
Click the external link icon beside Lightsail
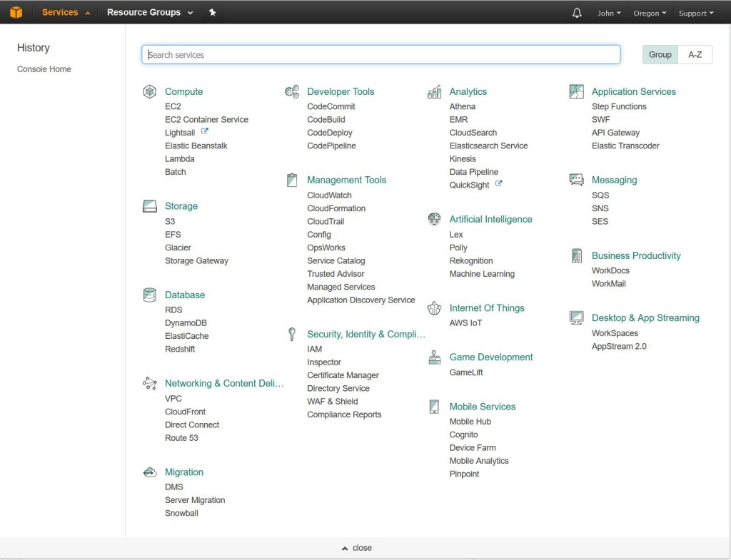[x=204, y=132]
